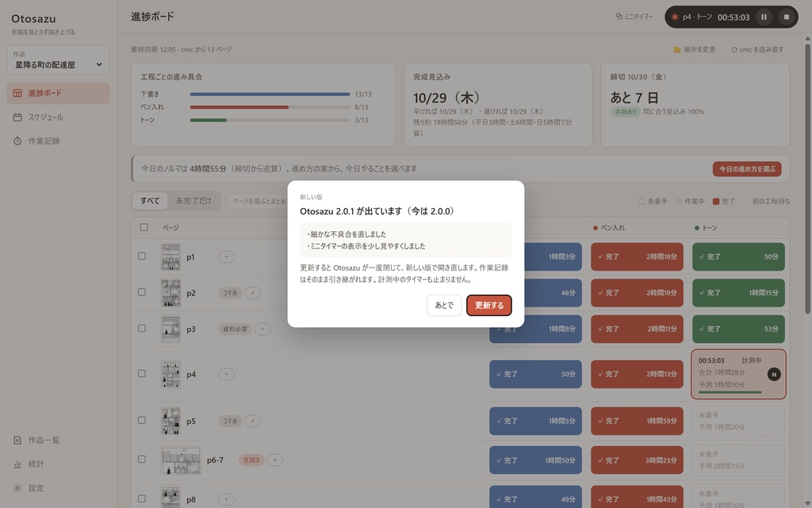The height and width of the screenshot is (508, 812).
Task: Tick the checkbox for page p8
Action: 142,498
